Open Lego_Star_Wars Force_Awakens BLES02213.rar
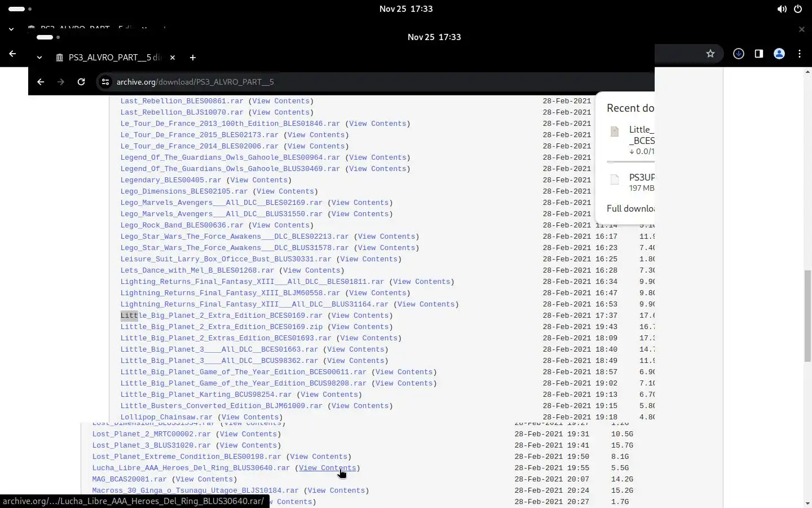812x508 pixels. pyautogui.click(x=235, y=237)
